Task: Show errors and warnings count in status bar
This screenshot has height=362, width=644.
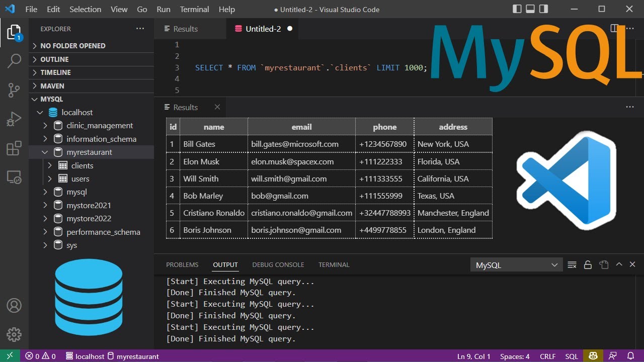Action: [x=40, y=356]
